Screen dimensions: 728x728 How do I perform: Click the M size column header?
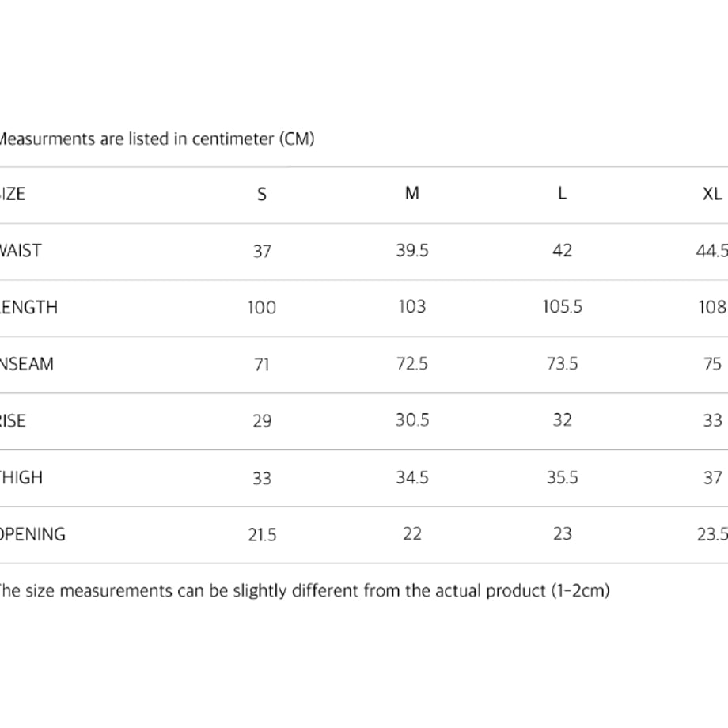pyautogui.click(x=411, y=193)
